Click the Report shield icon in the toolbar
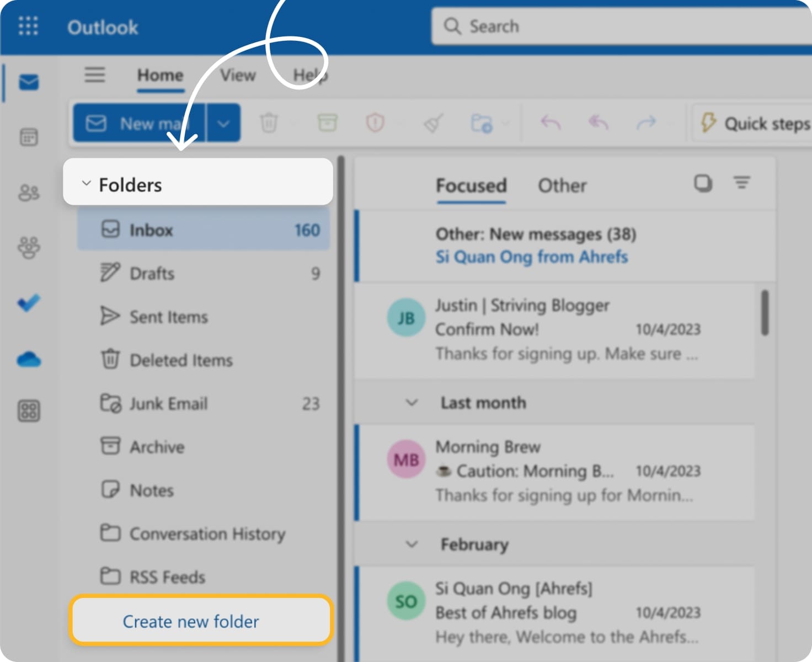The height and width of the screenshot is (662, 812). coord(375,122)
